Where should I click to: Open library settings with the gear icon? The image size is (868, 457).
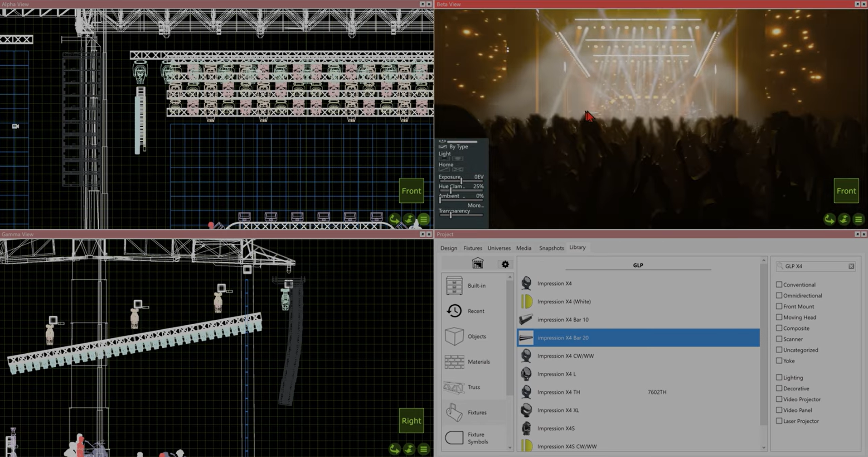point(505,264)
